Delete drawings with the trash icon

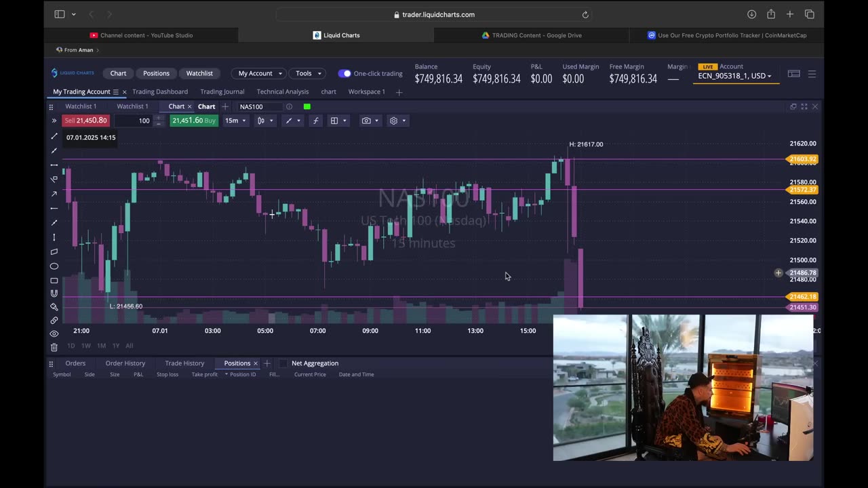[54, 347]
